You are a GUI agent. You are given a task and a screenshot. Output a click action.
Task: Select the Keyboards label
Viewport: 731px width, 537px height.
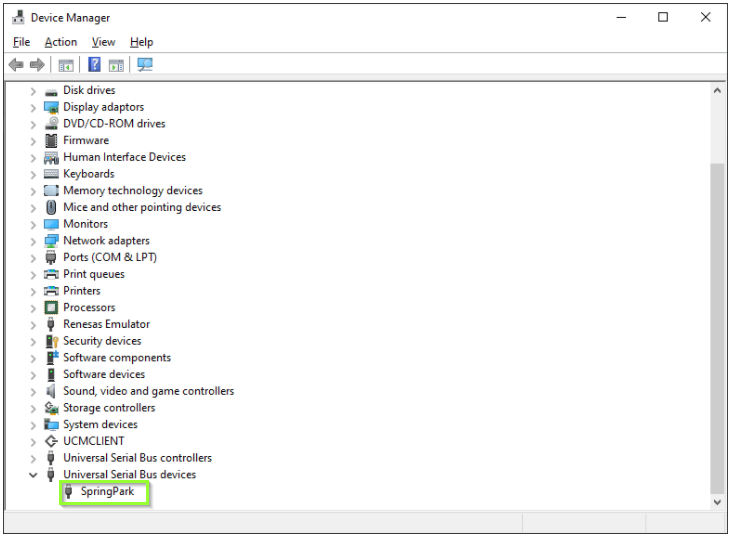click(89, 174)
